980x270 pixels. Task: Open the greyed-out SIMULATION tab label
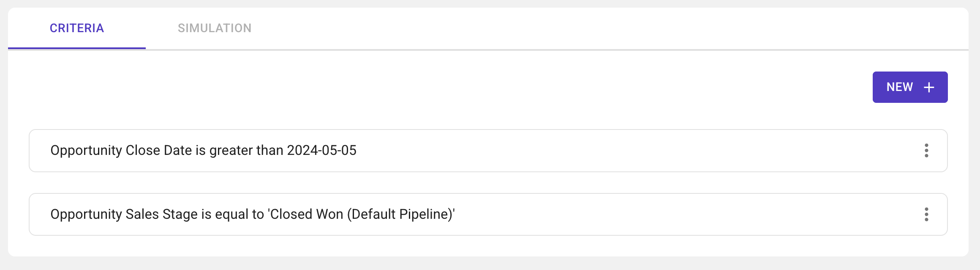tap(215, 28)
